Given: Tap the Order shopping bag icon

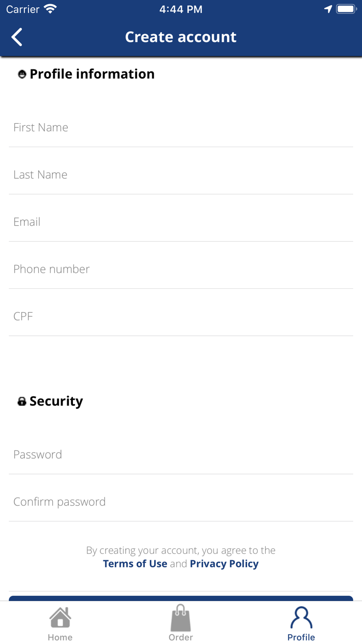Looking at the screenshot, I should [x=180, y=618].
